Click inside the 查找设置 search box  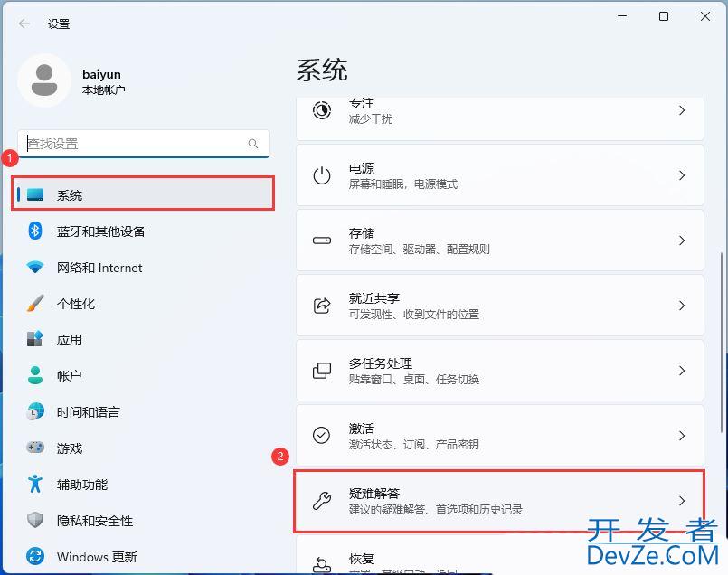click(x=144, y=144)
